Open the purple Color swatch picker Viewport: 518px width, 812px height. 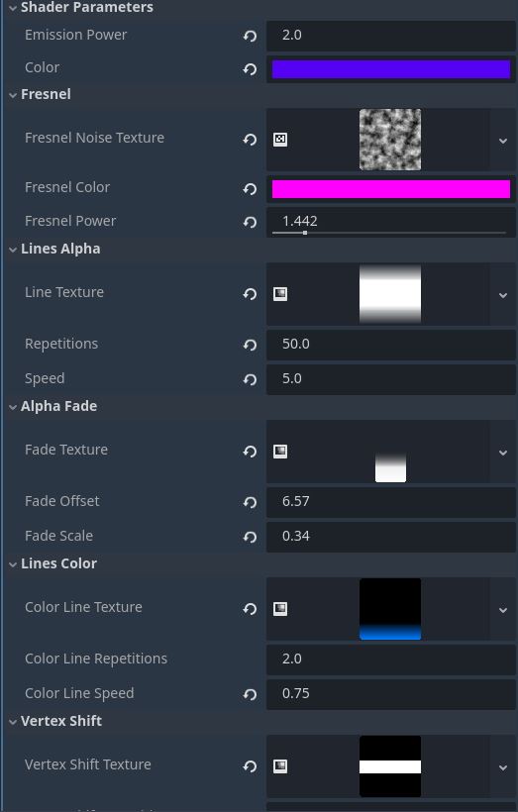(391, 69)
